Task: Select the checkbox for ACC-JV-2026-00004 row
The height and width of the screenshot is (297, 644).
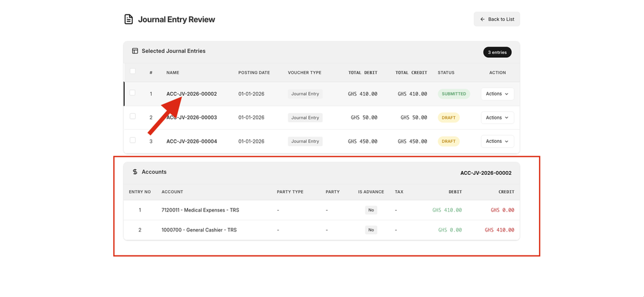Action: tap(132, 140)
